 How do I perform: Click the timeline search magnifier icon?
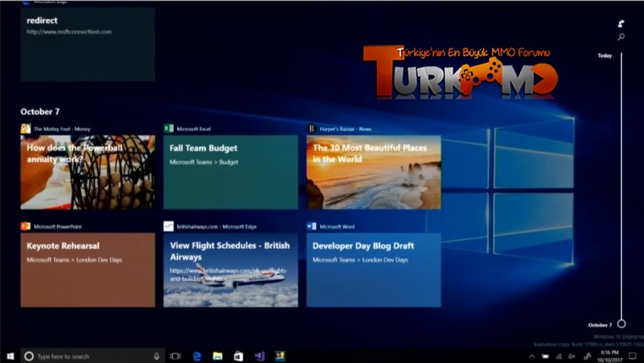pos(621,37)
